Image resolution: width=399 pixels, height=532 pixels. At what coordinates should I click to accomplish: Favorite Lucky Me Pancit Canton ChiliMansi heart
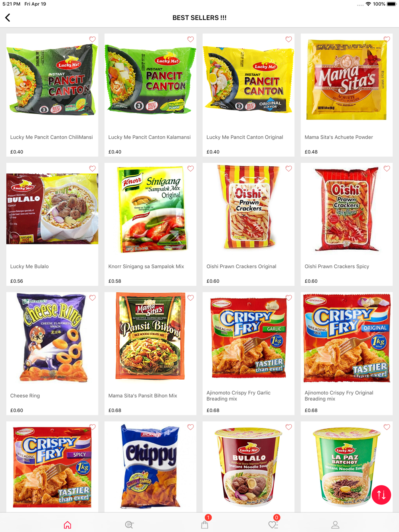click(93, 39)
